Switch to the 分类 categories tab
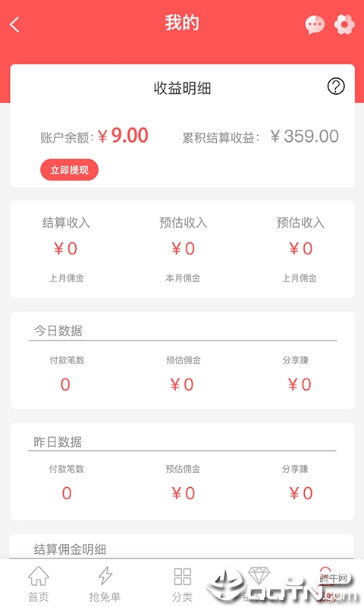Viewport: 364px width, 607px height. 183,584
